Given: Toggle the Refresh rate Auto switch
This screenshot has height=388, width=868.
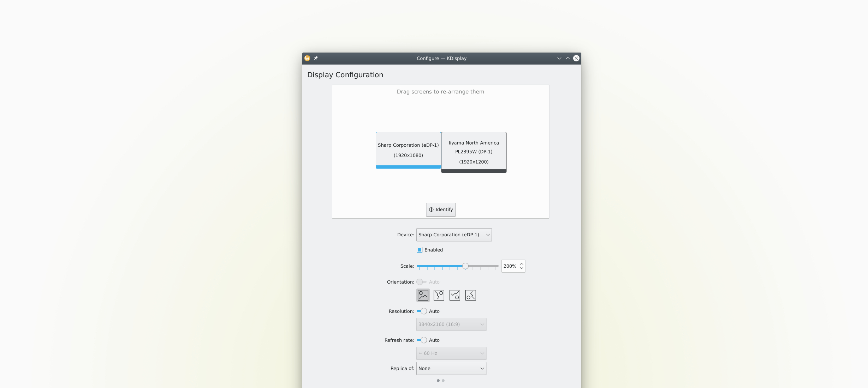Looking at the screenshot, I should pyautogui.click(x=422, y=340).
